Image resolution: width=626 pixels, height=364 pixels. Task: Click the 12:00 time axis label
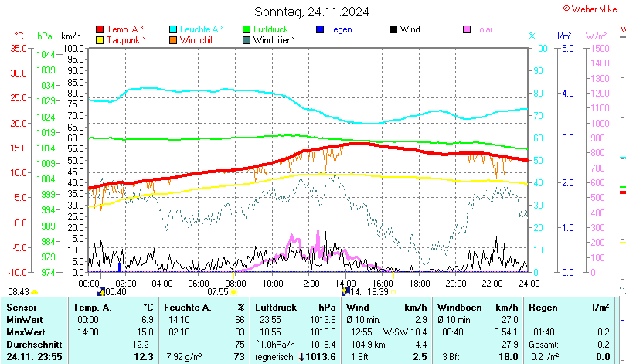coord(309,284)
